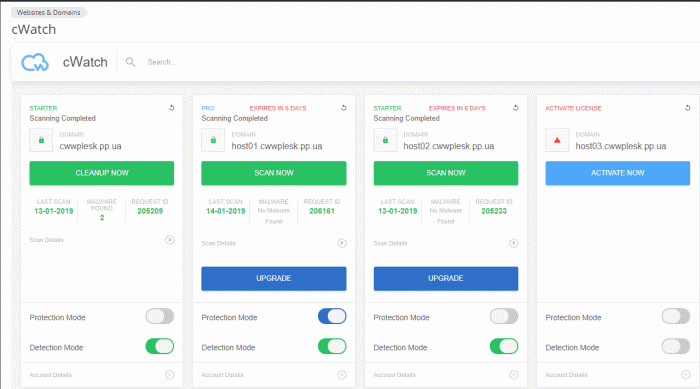The width and height of the screenshot is (700, 389).
Task: Click request ID 206161
Action: click(322, 211)
